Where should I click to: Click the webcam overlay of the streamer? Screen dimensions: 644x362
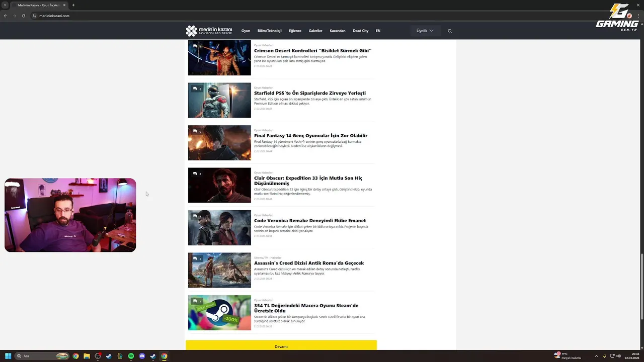coord(70,215)
